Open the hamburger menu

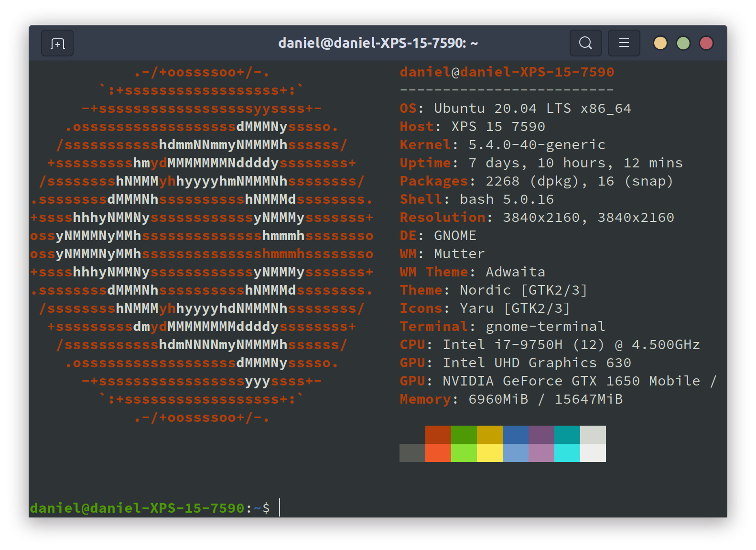coord(624,43)
